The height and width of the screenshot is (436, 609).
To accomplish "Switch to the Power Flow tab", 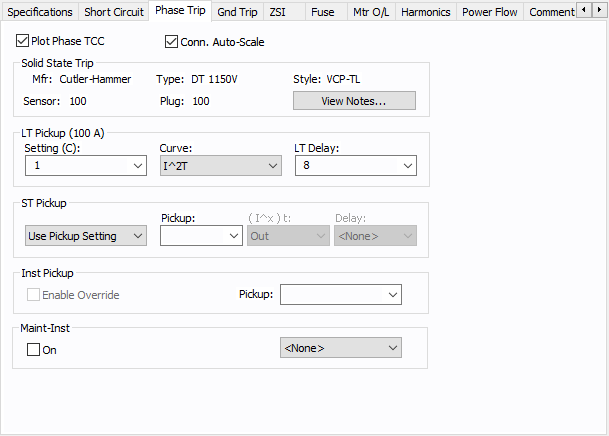I will pyautogui.click(x=490, y=12).
